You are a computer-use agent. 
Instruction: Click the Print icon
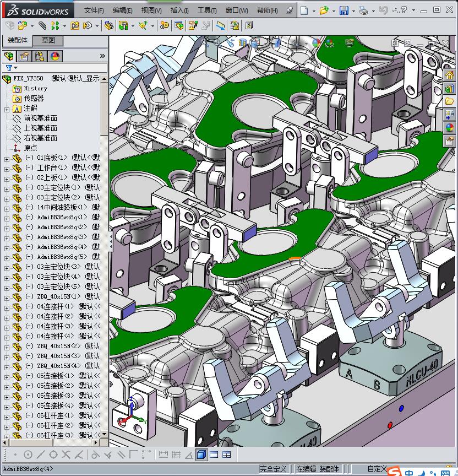[363, 10]
